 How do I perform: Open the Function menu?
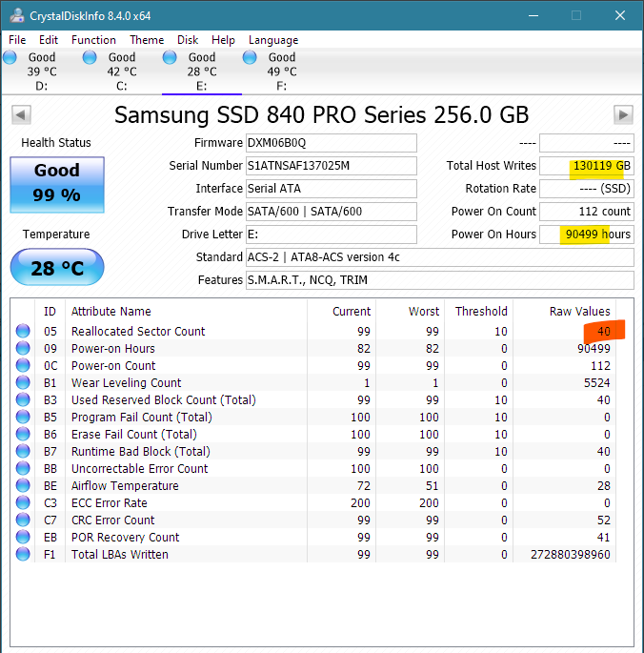click(x=93, y=40)
